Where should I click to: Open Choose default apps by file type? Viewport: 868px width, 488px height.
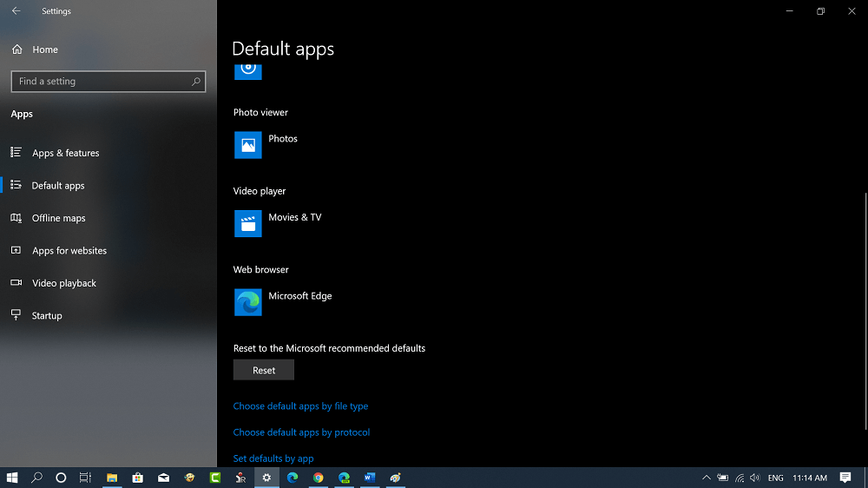(300, 406)
